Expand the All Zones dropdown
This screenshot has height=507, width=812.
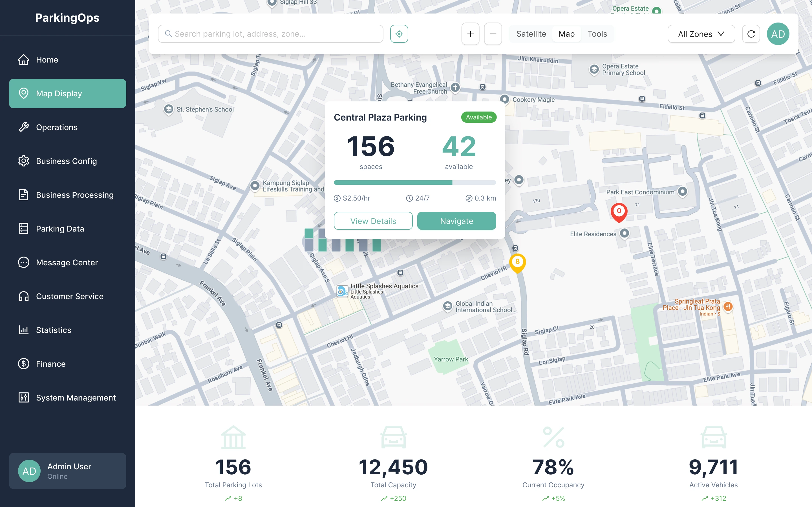(701, 34)
